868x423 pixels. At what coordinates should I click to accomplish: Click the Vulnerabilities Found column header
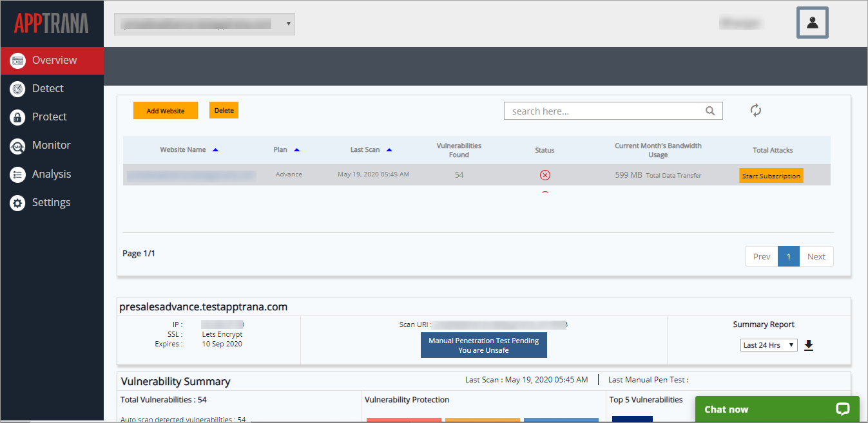coord(459,150)
